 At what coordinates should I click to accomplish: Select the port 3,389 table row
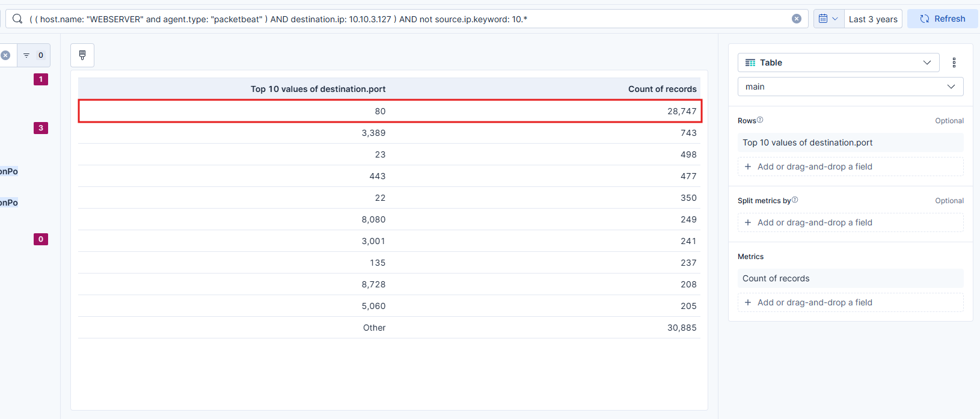click(389, 133)
